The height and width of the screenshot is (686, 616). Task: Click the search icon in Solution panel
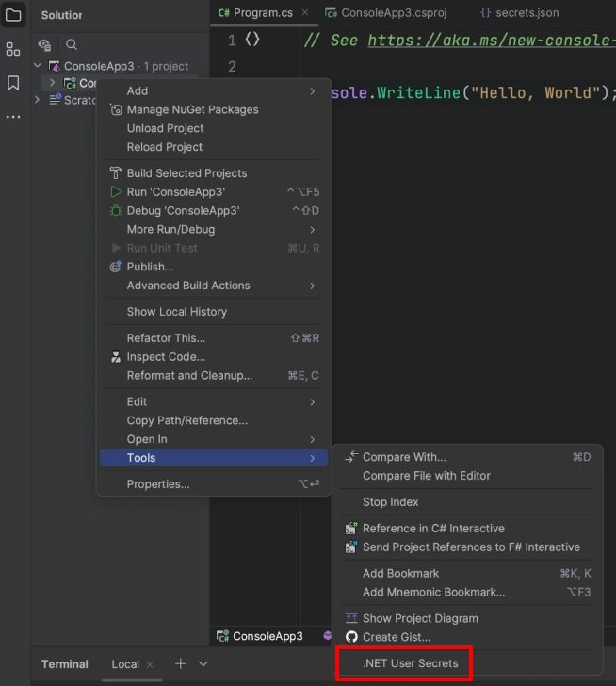click(72, 44)
